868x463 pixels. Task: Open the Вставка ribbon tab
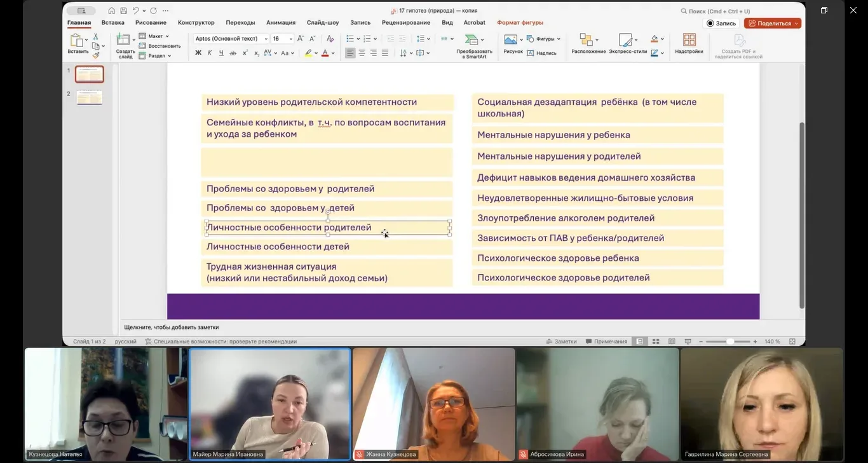tap(112, 22)
